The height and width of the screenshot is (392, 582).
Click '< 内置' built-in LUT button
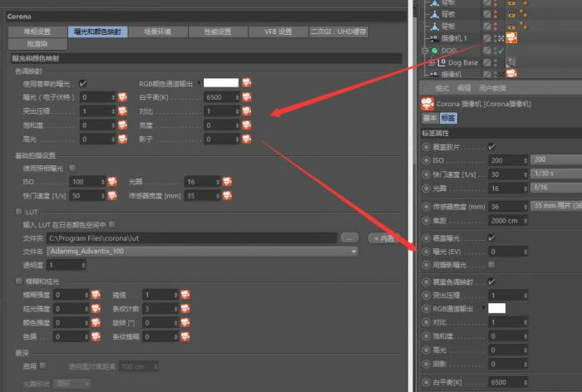pos(384,238)
